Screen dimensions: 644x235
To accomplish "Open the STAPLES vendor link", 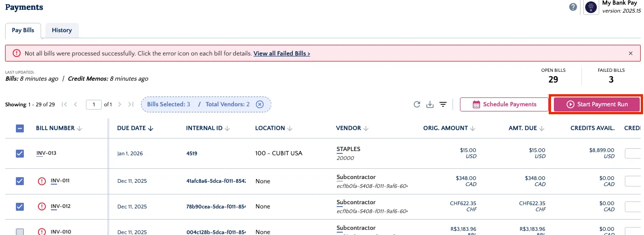I will (348, 149).
